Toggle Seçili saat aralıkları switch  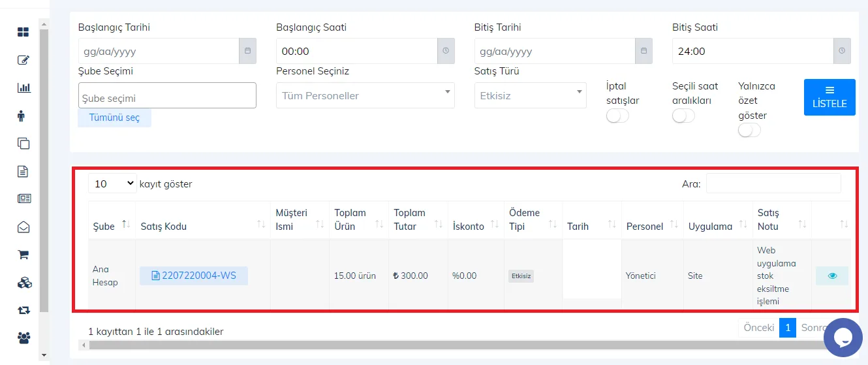(x=683, y=116)
